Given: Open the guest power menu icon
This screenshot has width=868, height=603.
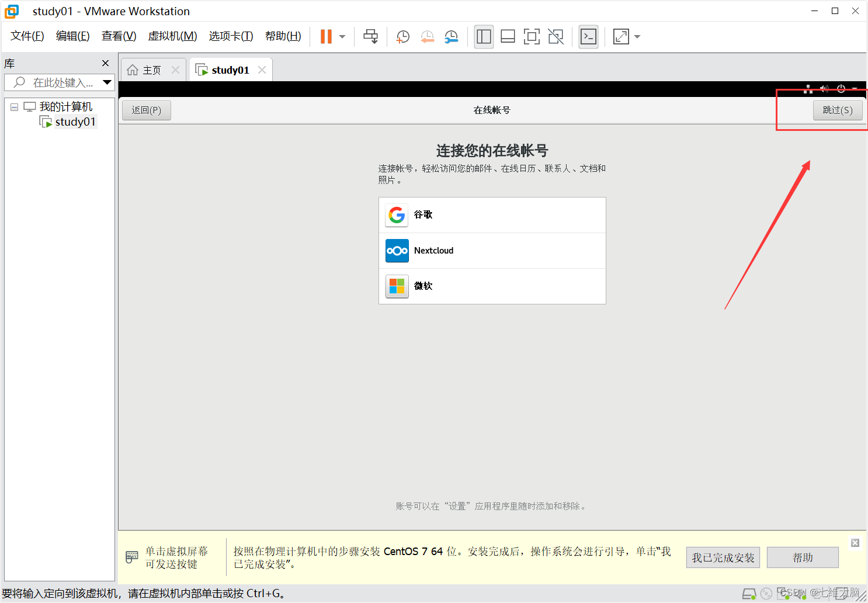Looking at the screenshot, I should [841, 89].
